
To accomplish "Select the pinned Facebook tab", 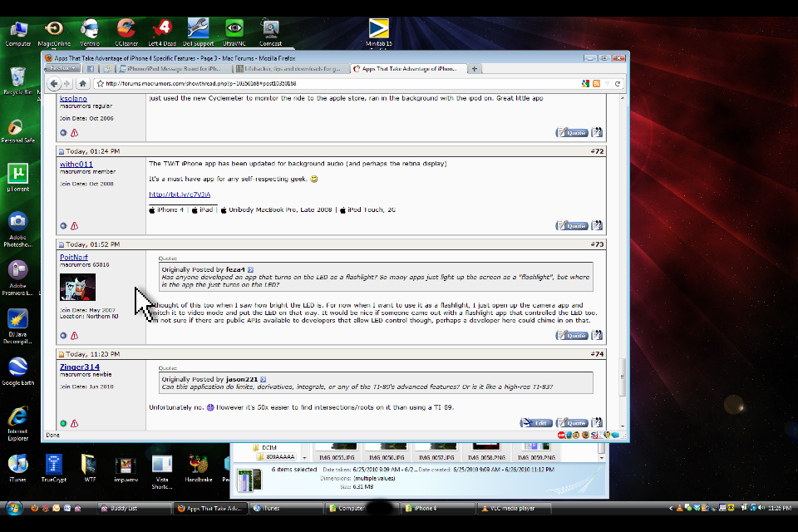I will coord(91,69).
